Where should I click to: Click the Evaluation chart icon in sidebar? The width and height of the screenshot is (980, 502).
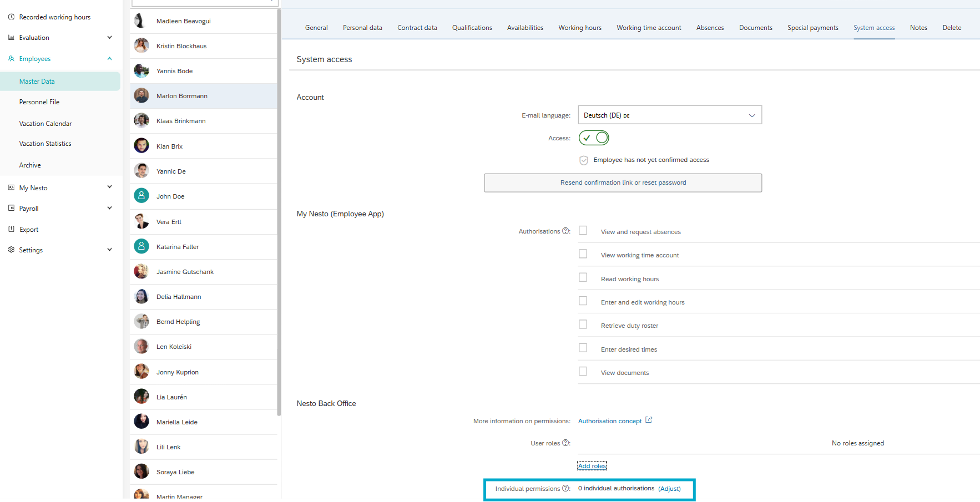coord(11,38)
